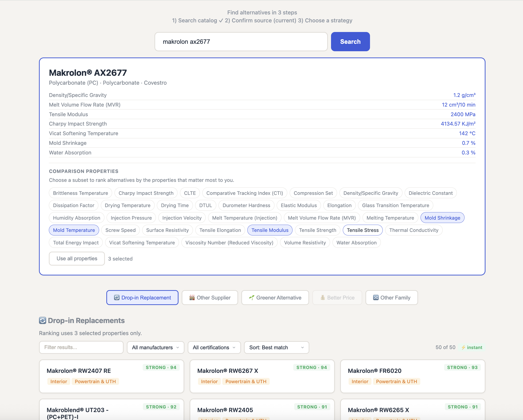Toggle the Density/Specific Gravity chip

[371, 193]
